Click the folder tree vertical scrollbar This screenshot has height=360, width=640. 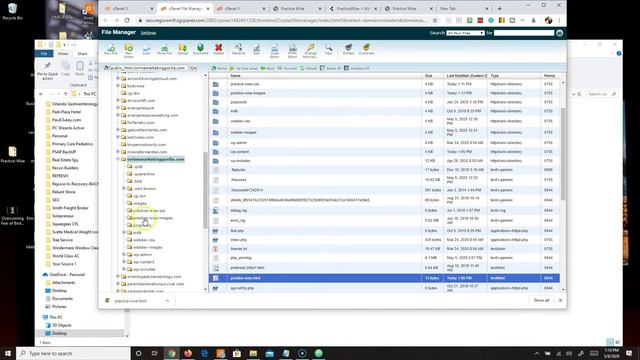point(205,190)
